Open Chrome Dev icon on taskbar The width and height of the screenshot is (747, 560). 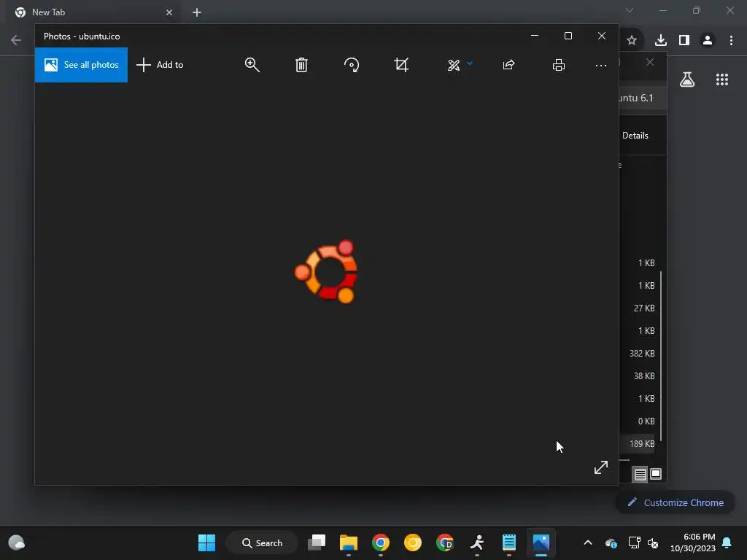pyautogui.click(x=445, y=542)
